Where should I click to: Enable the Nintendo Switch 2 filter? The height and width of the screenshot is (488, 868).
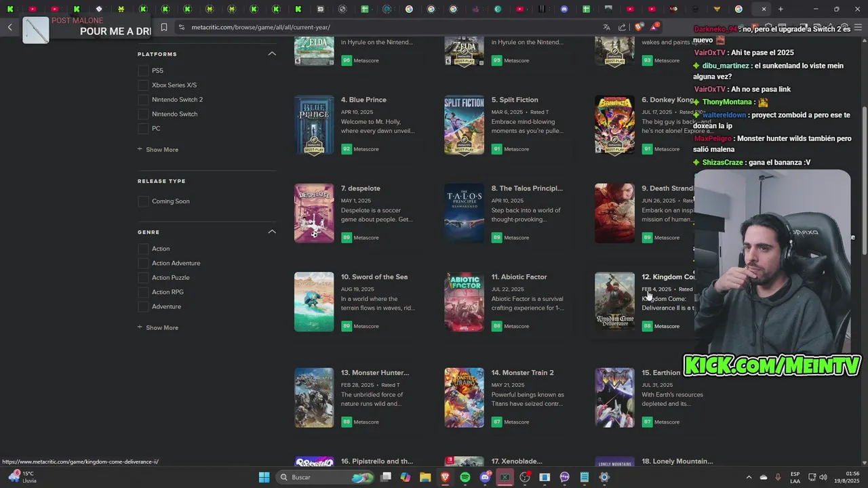(143, 100)
